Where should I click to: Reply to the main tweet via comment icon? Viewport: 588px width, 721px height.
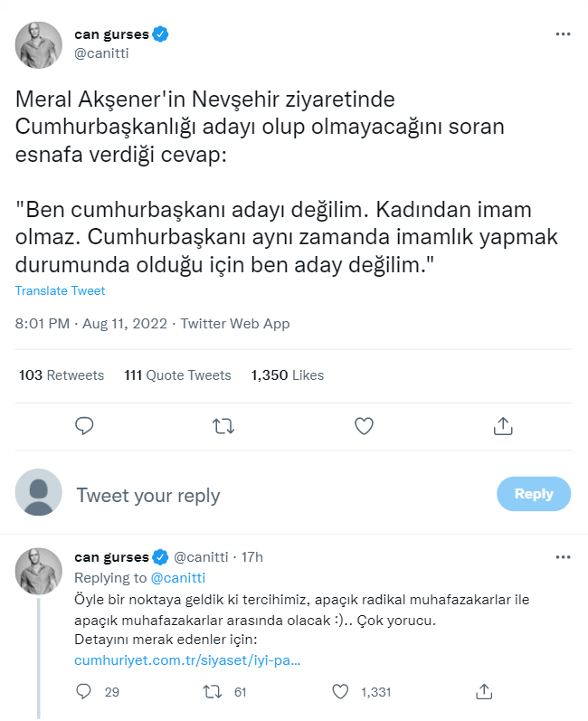point(84,425)
